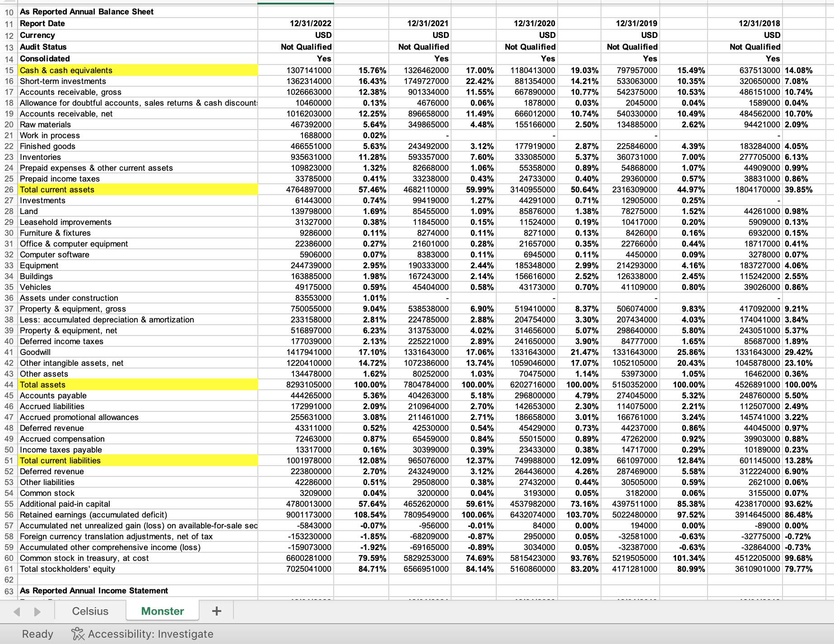This screenshot has height=644, width=834.
Task: Click row header 61
Action: (9, 569)
